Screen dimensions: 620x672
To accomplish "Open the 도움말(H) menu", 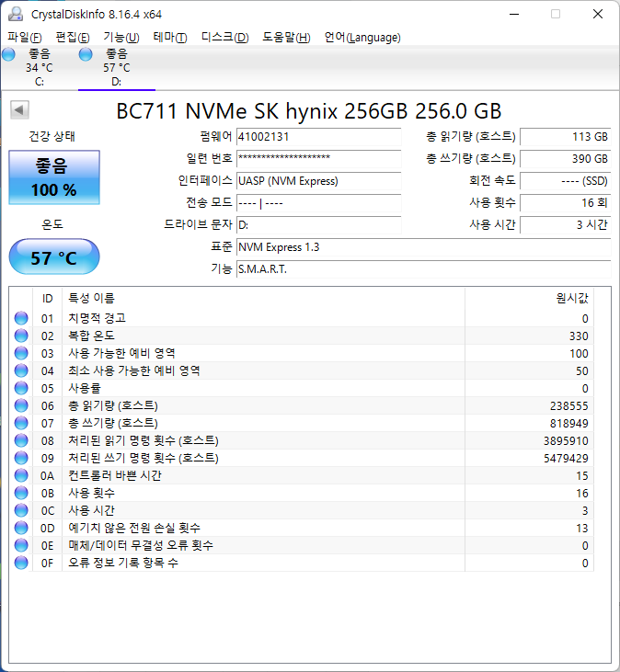I will pyautogui.click(x=286, y=38).
